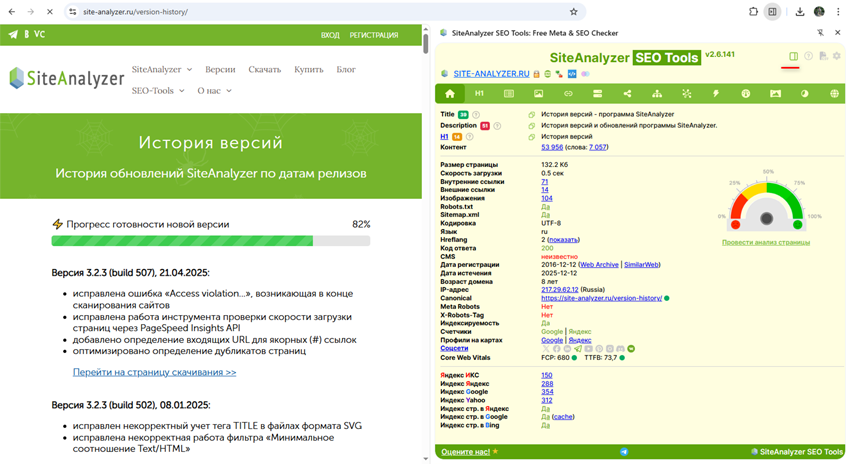Click the Соцсети label link
Screen dimensions: 850x464
[454, 349]
